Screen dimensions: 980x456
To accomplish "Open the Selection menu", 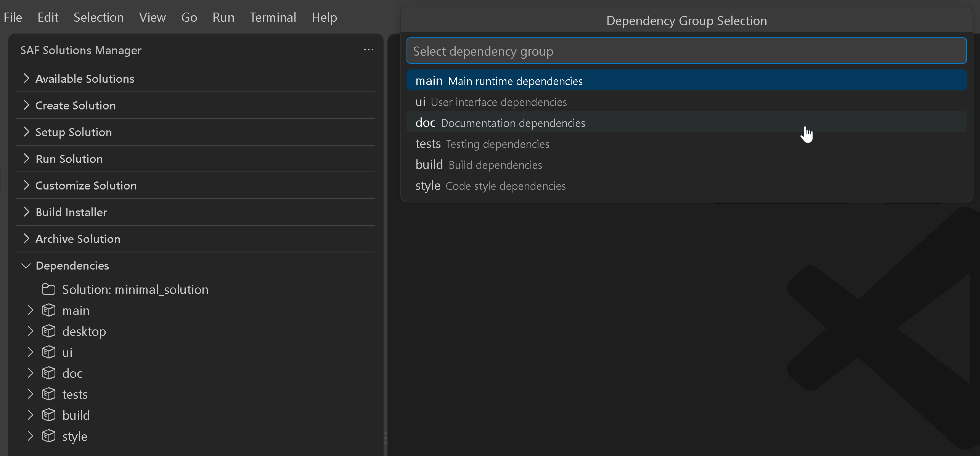I will [99, 18].
